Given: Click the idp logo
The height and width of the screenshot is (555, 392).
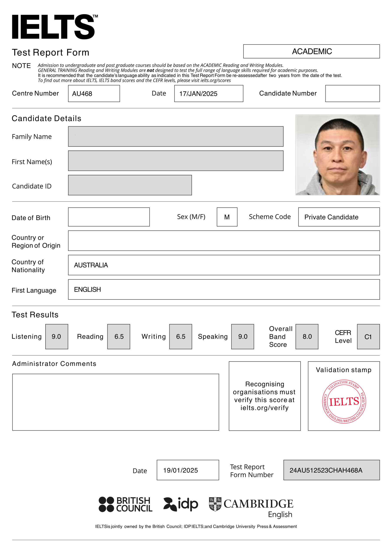Looking at the screenshot, I should [x=181, y=504].
